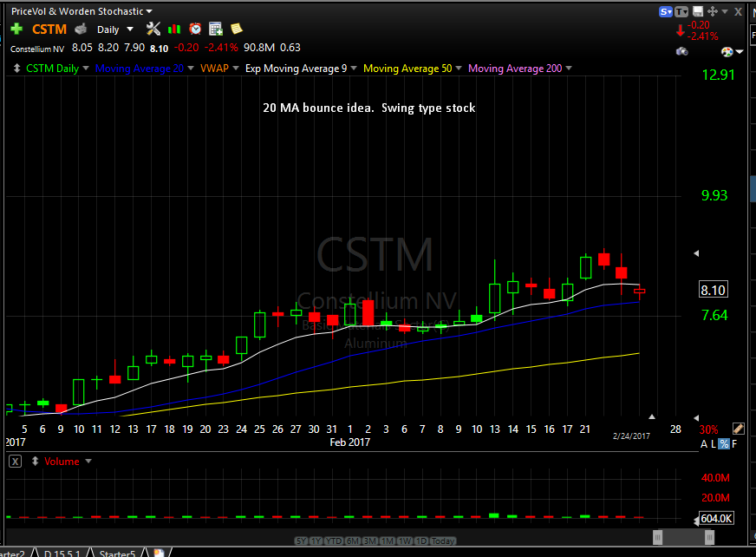Click the Moving Average 20 legend label
Screen dimensions: 756x557
pyautogui.click(x=140, y=69)
